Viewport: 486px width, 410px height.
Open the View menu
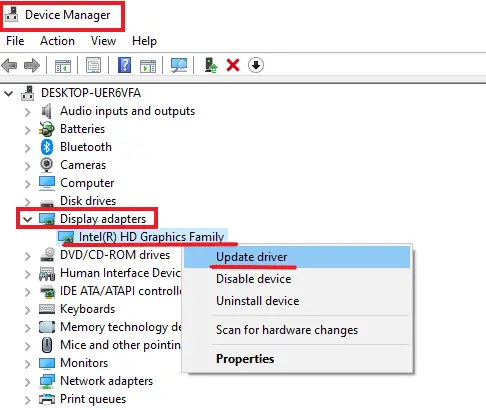click(x=103, y=41)
